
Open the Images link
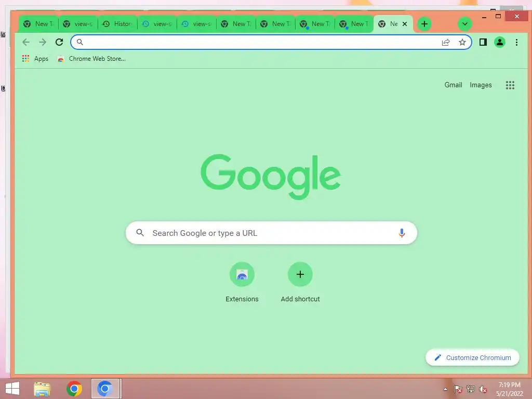[481, 85]
